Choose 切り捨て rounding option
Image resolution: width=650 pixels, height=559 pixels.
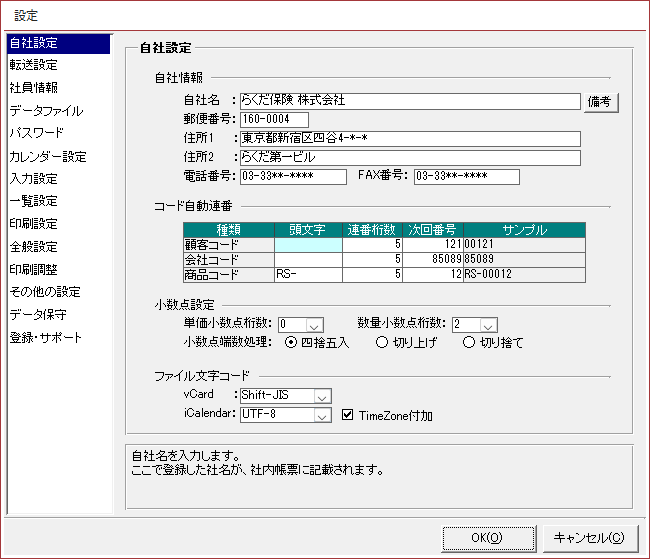click(x=469, y=343)
